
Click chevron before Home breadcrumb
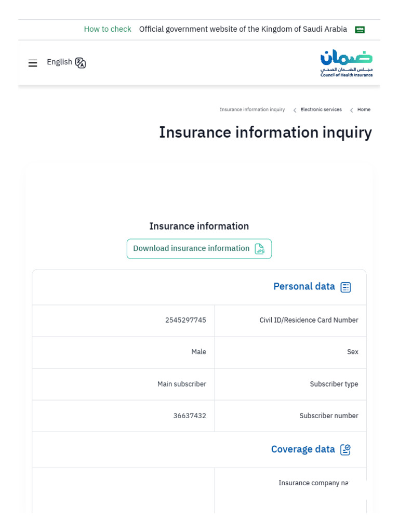click(352, 110)
